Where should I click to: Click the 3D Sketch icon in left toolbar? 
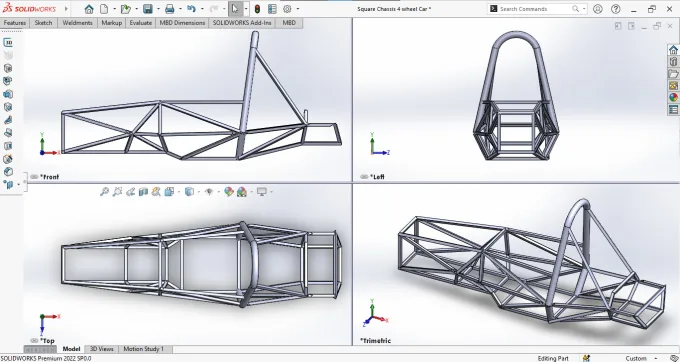click(x=8, y=42)
